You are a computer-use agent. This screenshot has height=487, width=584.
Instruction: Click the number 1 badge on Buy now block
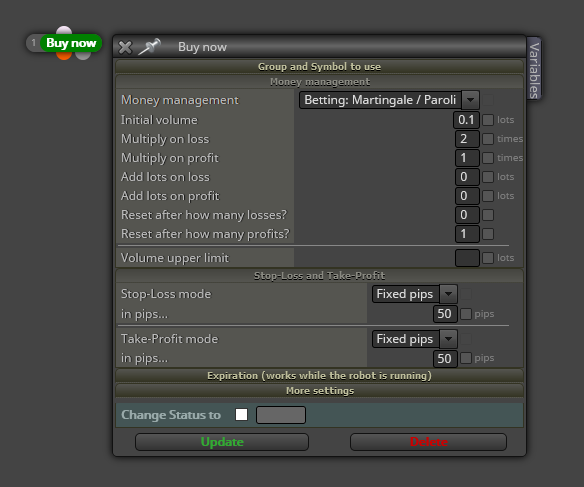pos(34,43)
